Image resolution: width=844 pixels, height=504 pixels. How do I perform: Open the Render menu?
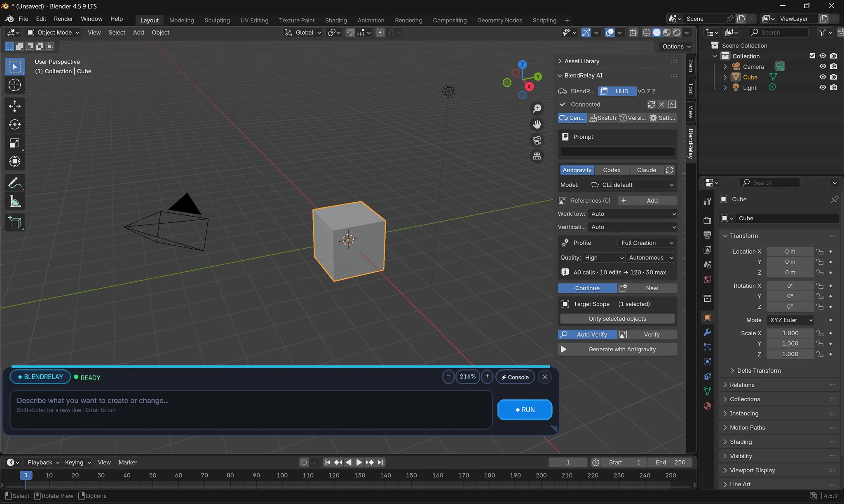click(x=63, y=19)
